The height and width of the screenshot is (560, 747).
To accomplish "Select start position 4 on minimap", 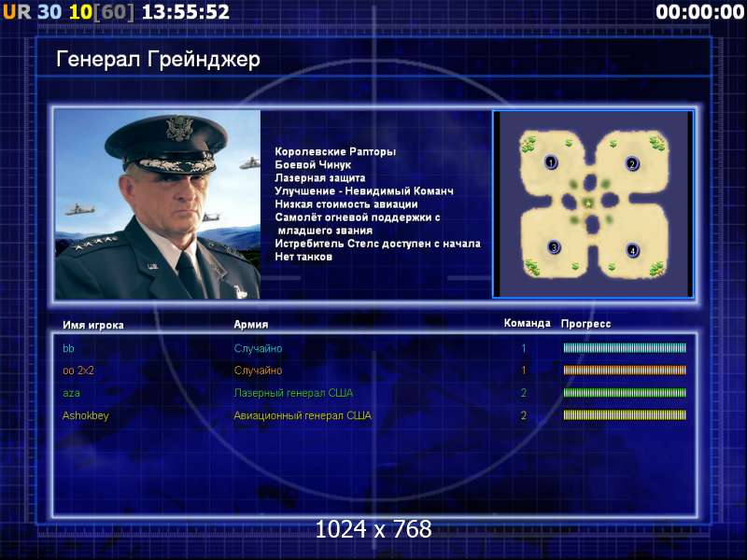I will point(632,250).
